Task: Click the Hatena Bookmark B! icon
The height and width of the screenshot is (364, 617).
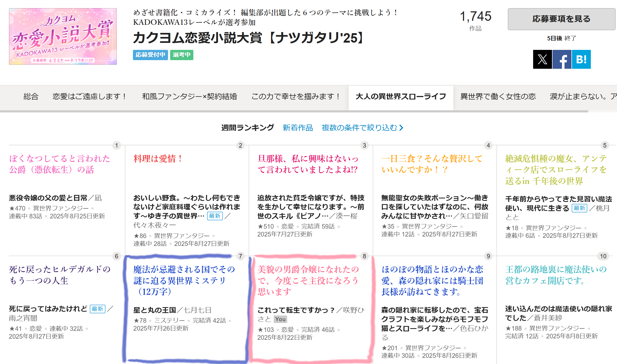Action: tap(581, 59)
